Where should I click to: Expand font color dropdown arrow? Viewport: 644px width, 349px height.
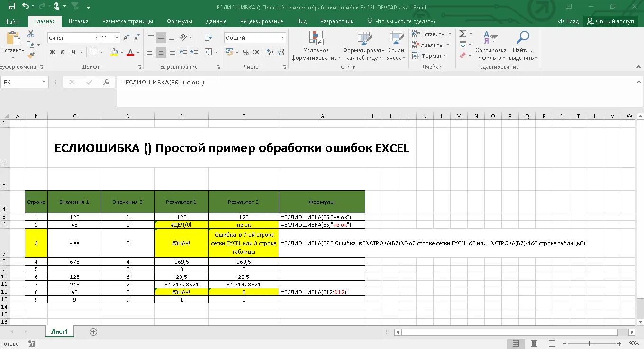pos(138,52)
